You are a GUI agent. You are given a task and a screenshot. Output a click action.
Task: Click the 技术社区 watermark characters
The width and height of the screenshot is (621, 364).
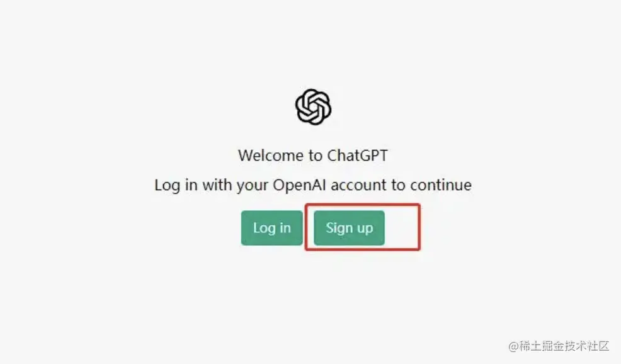tap(587, 346)
